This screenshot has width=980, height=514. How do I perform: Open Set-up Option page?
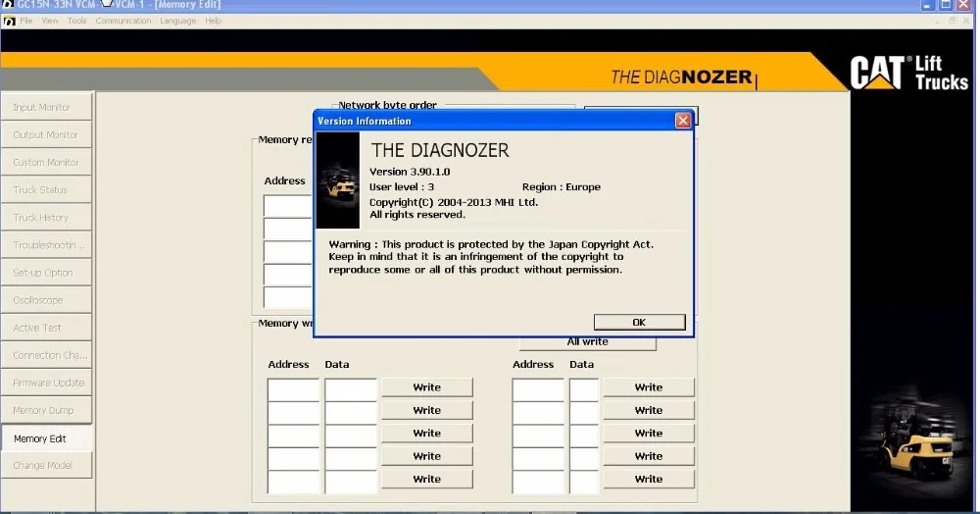pyautogui.click(x=47, y=272)
